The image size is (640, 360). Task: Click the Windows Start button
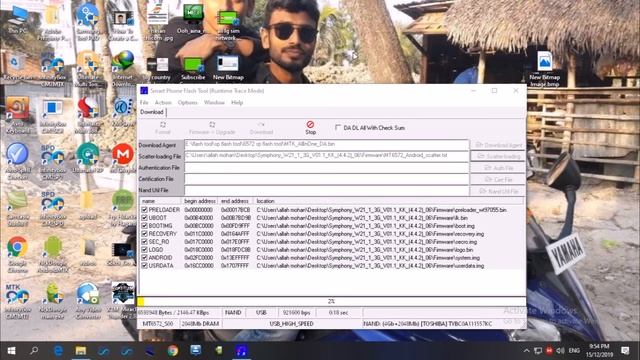[11, 351]
